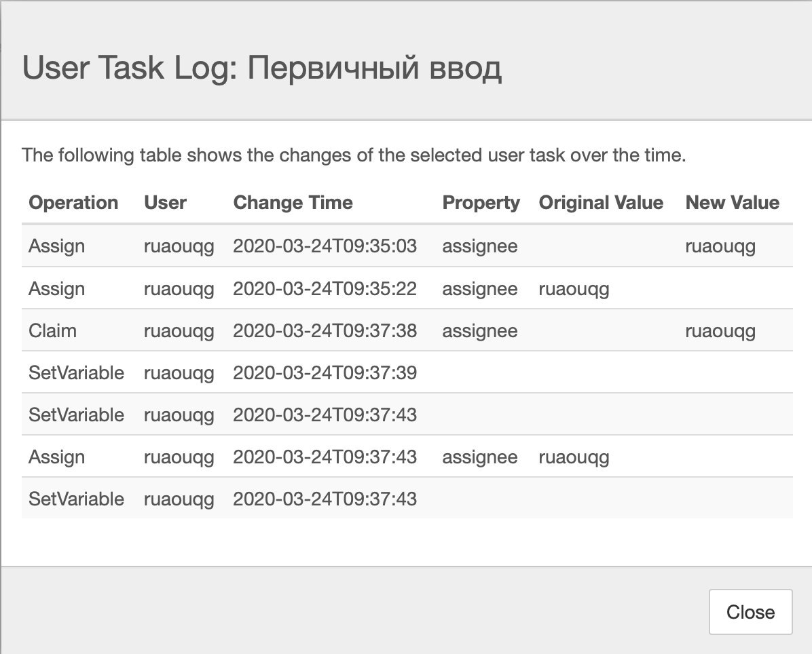This screenshot has height=654, width=812.
Task: Select the Change Time column header
Action: 293,202
